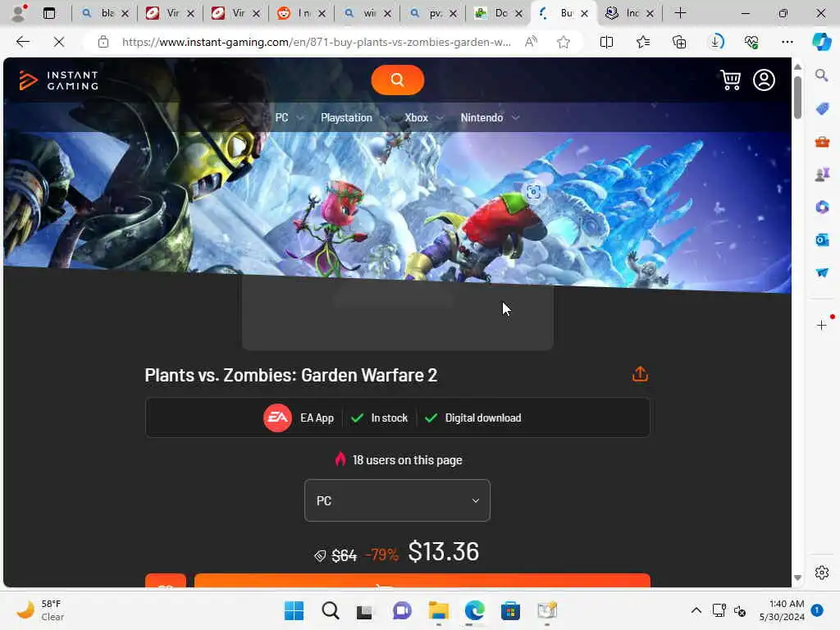Go back using browser back arrow
Viewport: 840px width, 630px height.
click(x=22, y=42)
